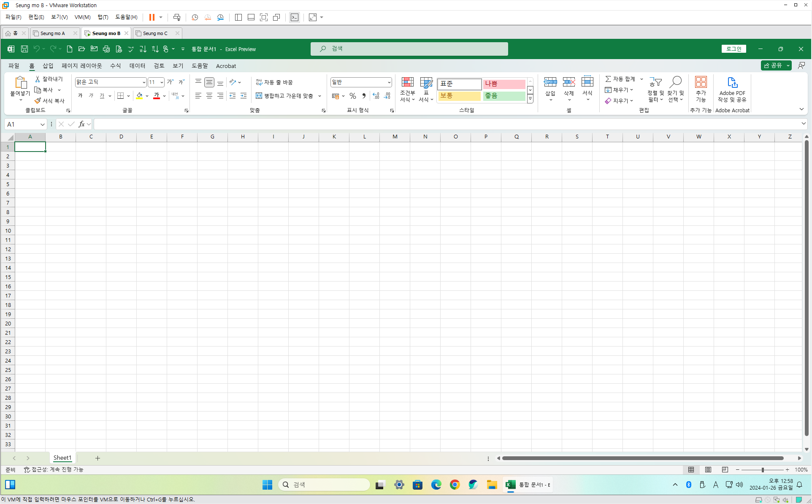Click the Sort and Filter icon

tap(655, 82)
